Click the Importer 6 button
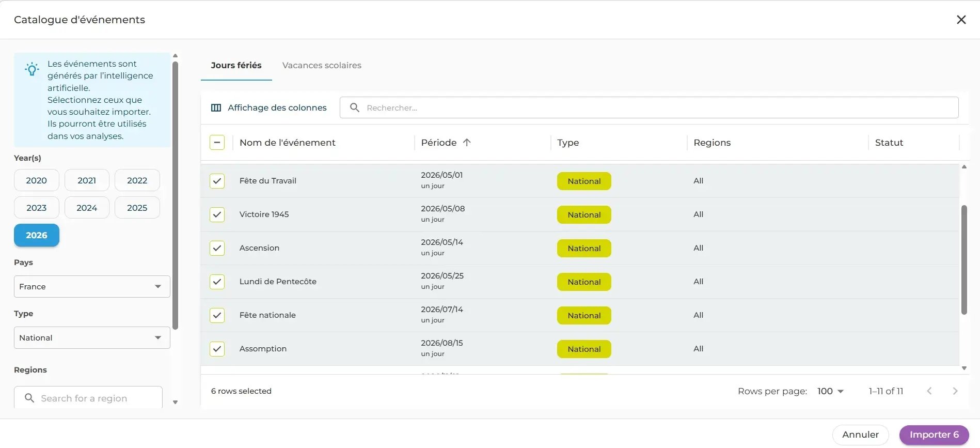The image size is (980, 448). (x=934, y=435)
